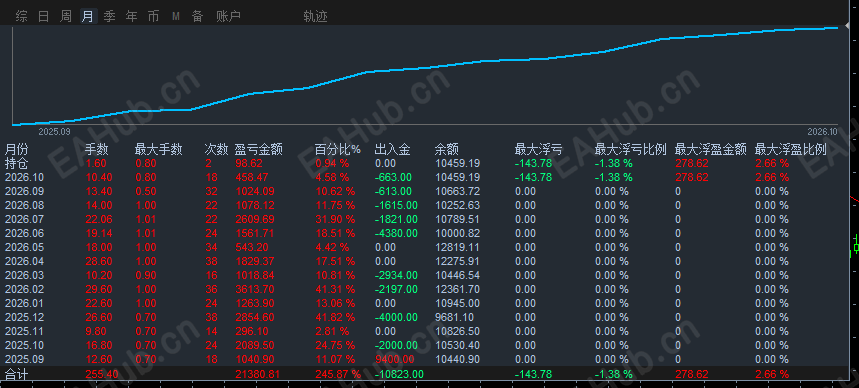The width and height of the screenshot is (859, 388).
Task: Select the 2026.09 month row label
Action: [x=24, y=191]
